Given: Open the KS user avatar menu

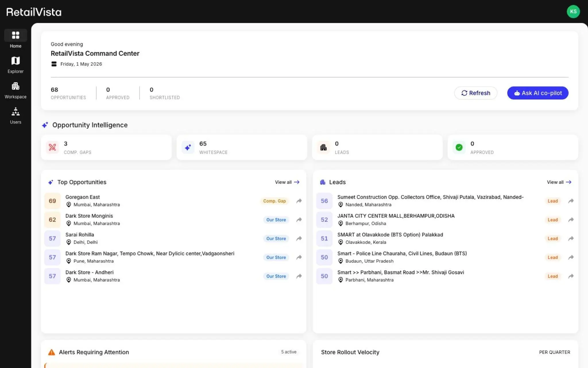Looking at the screenshot, I should coord(573,11).
